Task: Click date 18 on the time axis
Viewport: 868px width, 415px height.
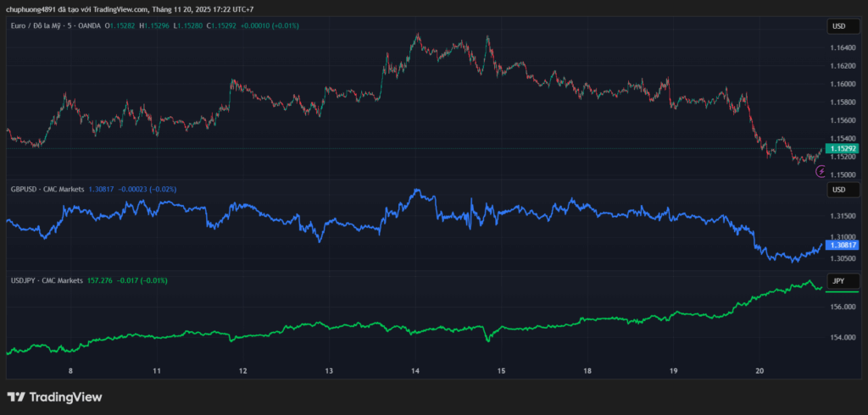Action: 587,371
